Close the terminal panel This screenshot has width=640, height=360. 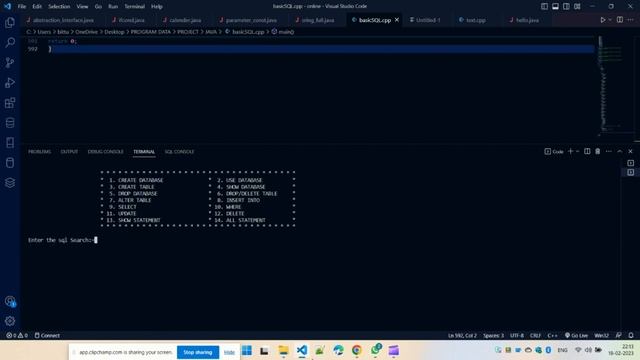click(x=630, y=151)
